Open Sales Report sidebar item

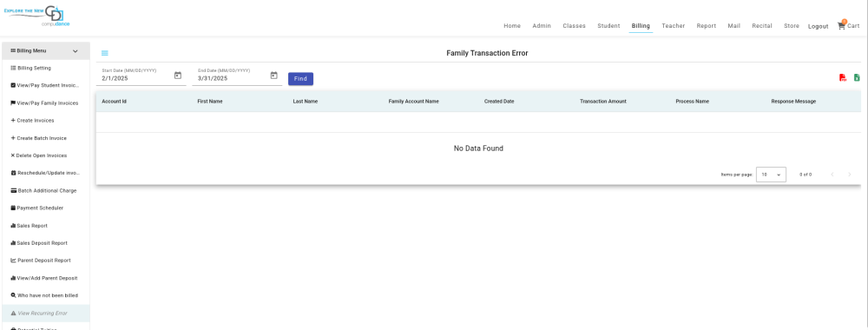point(46,226)
